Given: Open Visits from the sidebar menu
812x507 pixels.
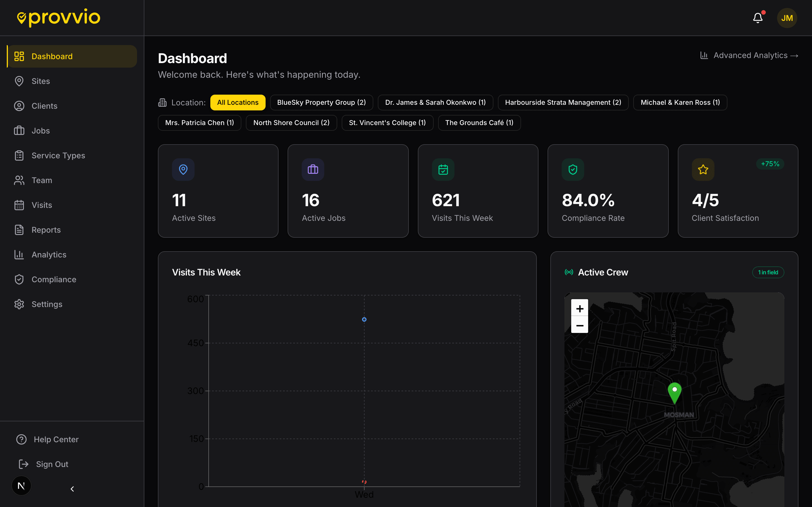Looking at the screenshot, I should pyautogui.click(x=42, y=205).
